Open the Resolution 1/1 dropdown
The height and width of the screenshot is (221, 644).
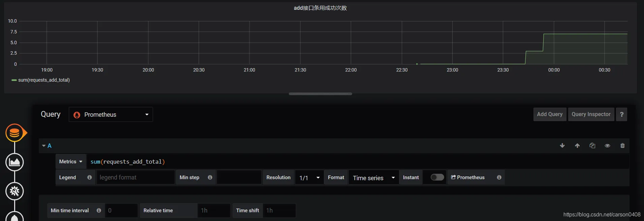309,178
